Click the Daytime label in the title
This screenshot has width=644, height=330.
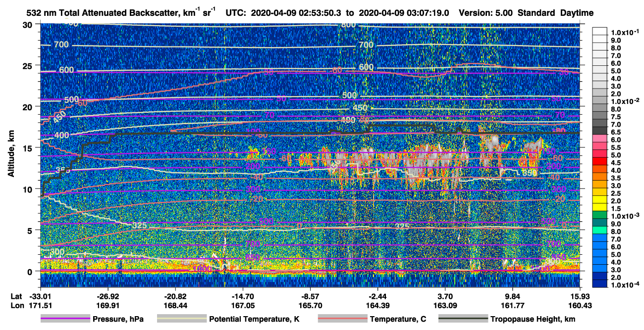click(x=577, y=13)
